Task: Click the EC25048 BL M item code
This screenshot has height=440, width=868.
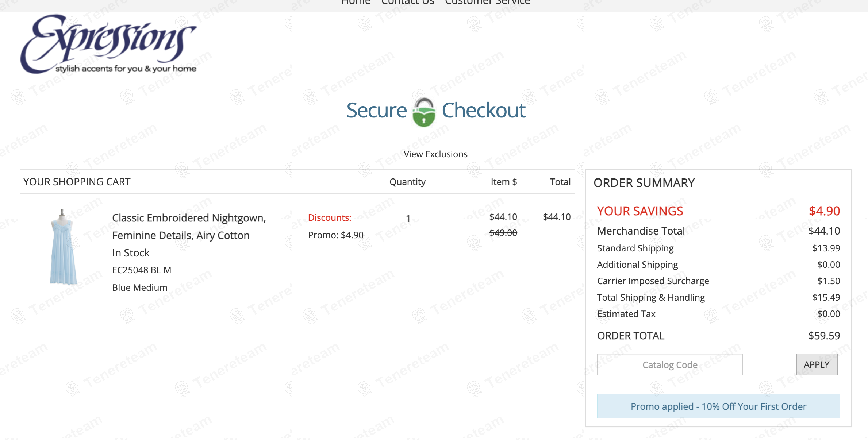Action: point(142,270)
